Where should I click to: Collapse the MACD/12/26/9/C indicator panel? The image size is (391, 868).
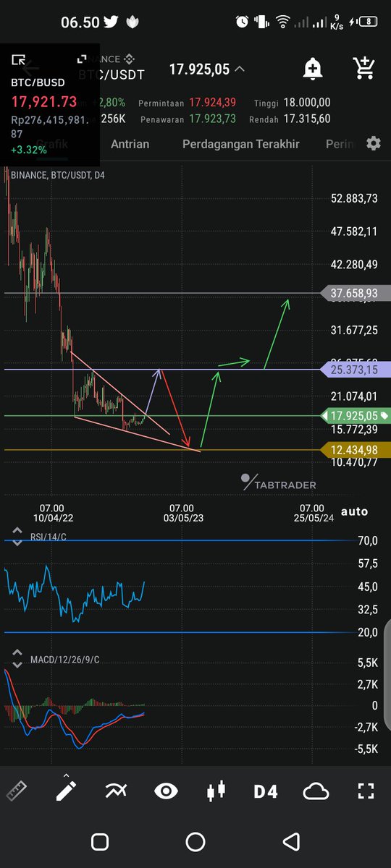pyautogui.click(x=17, y=658)
